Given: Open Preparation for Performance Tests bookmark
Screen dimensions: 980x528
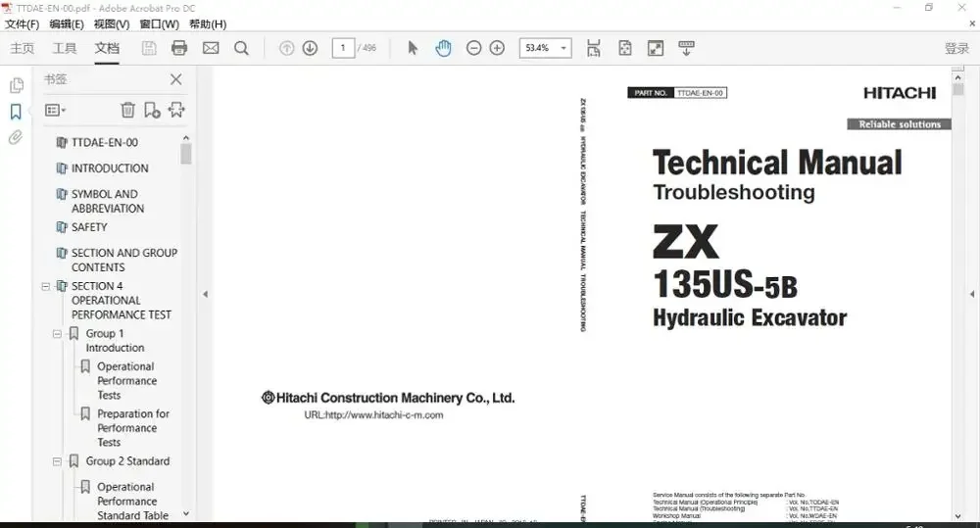Looking at the screenshot, I should [x=133, y=428].
